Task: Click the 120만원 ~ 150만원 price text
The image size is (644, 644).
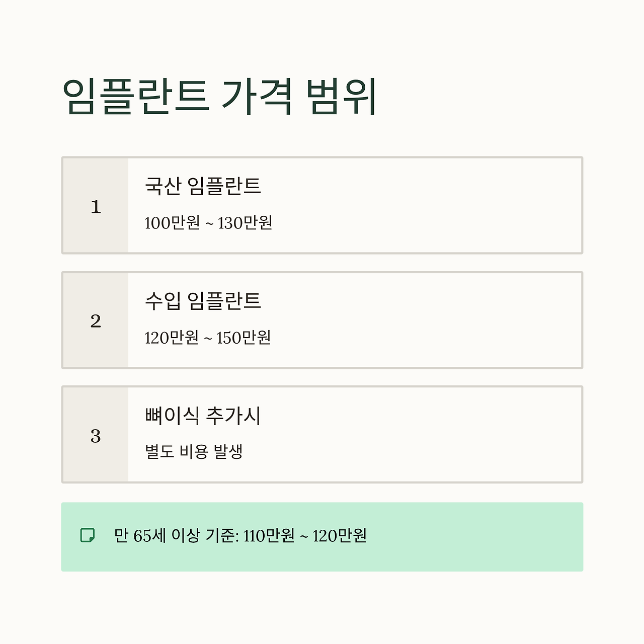Action: [207, 337]
